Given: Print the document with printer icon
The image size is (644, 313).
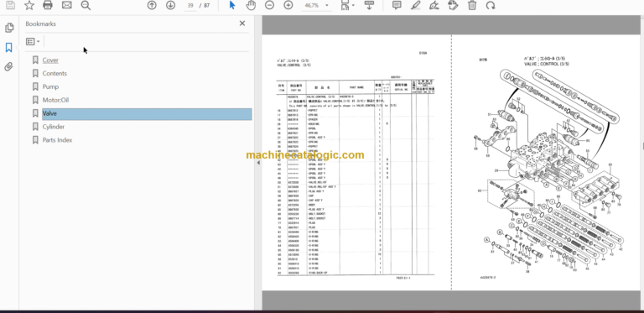Looking at the screenshot, I should click(48, 5).
